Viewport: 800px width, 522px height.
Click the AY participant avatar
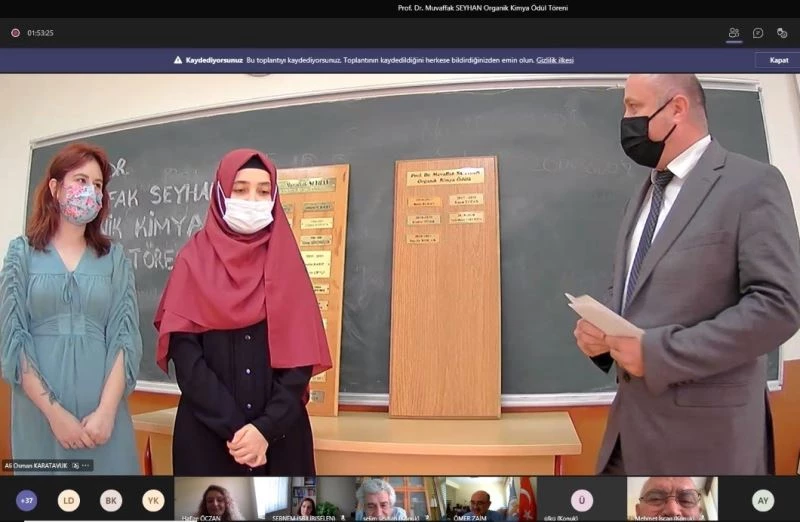(x=763, y=500)
